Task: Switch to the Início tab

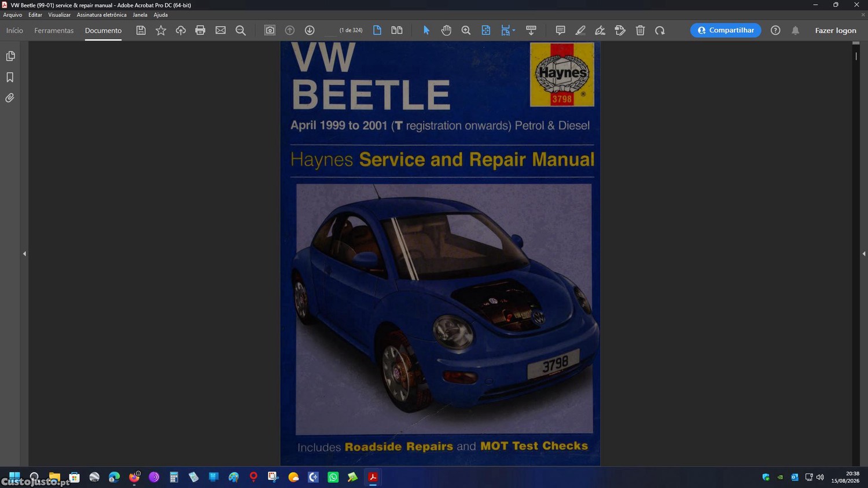Action: click(x=14, y=31)
